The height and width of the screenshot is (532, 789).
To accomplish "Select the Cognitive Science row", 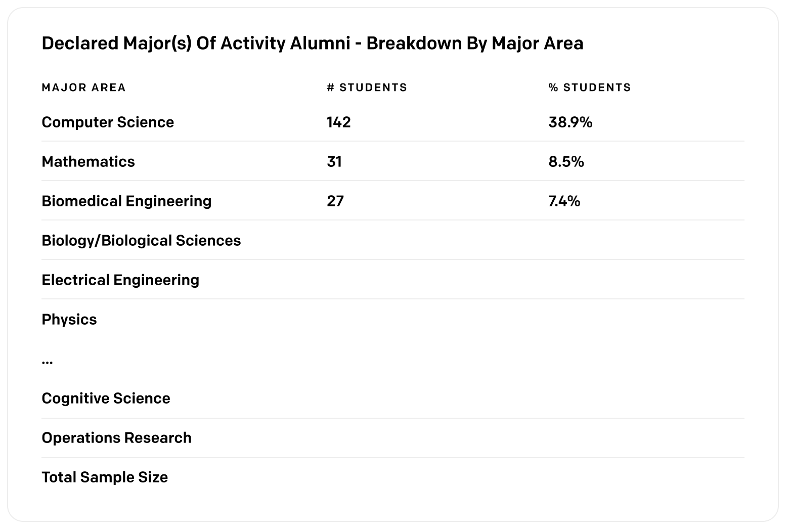I will 393,398.
